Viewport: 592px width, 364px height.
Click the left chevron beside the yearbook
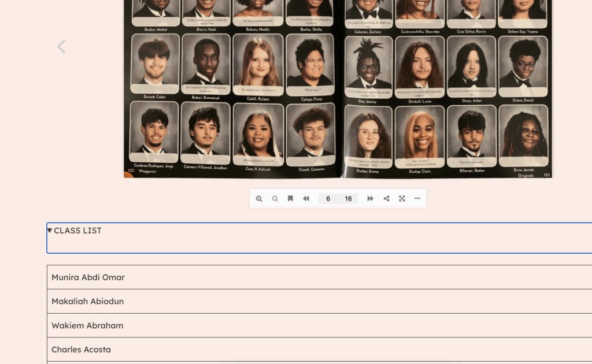61,47
